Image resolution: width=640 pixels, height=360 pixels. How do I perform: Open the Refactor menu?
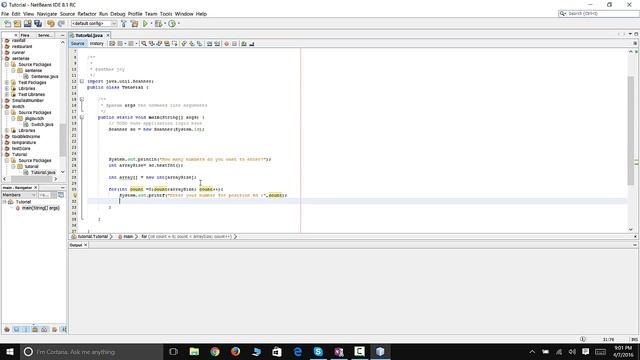click(87, 14)
